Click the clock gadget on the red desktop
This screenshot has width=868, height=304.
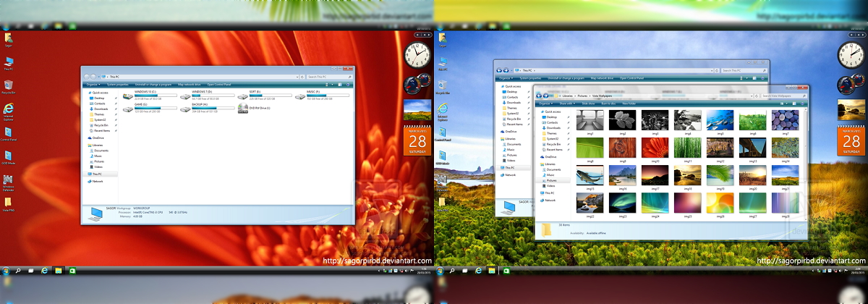417,54
